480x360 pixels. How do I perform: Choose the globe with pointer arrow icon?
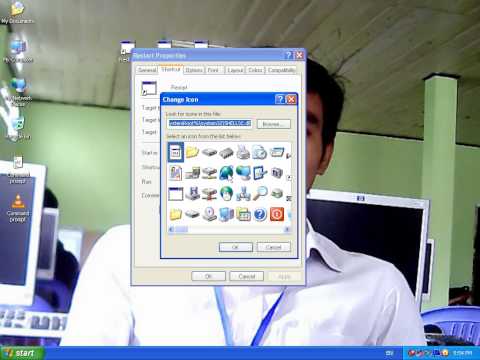click(x=226, y=173)
